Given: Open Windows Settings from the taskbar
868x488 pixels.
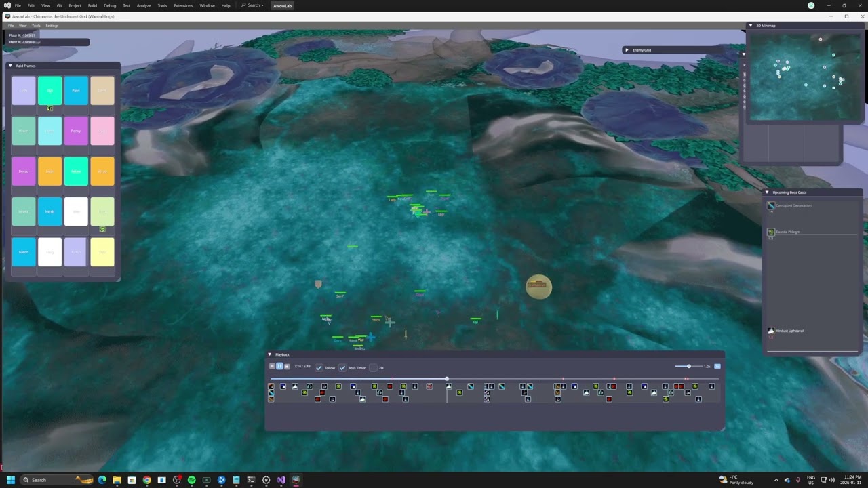Looking at the screenshot, I should click(266, 480).
